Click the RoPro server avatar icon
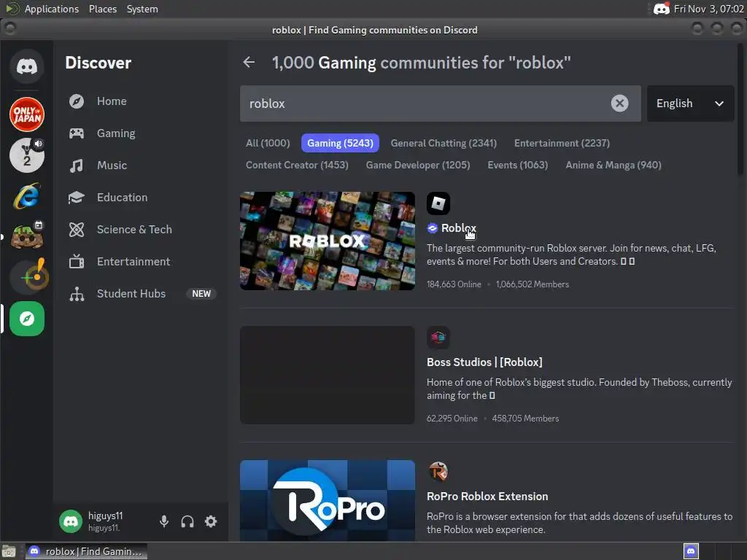The width and height of the screenshot is (747, 560). pyautogui.click(x=438, y=472)
